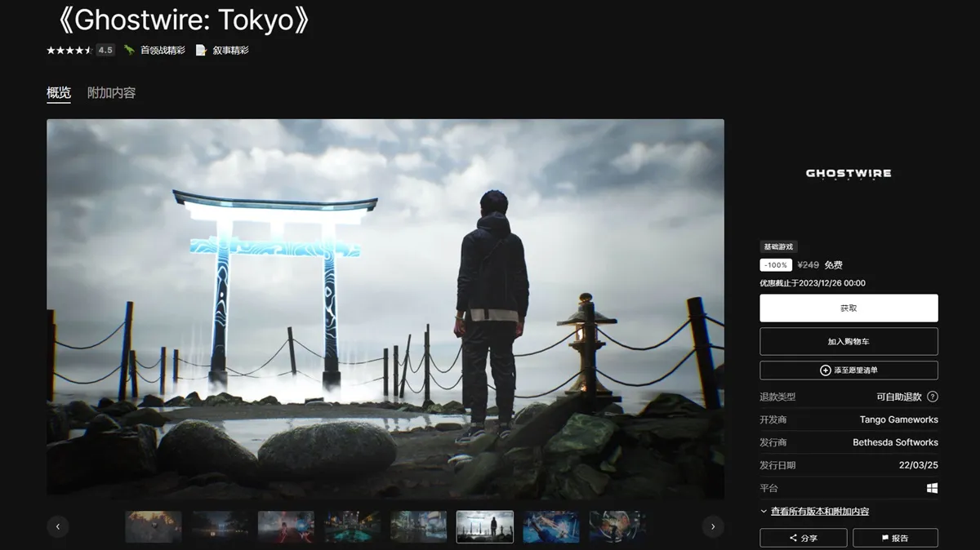Select the highlighted torii gate thumbnail
The image size is (980, 550).
tap(485, 527)
